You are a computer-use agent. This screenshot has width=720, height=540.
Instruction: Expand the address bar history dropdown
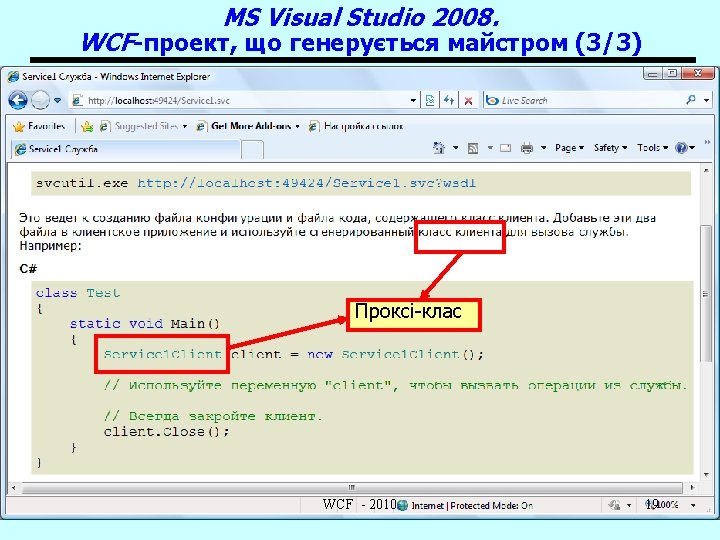tap(413, 101)
